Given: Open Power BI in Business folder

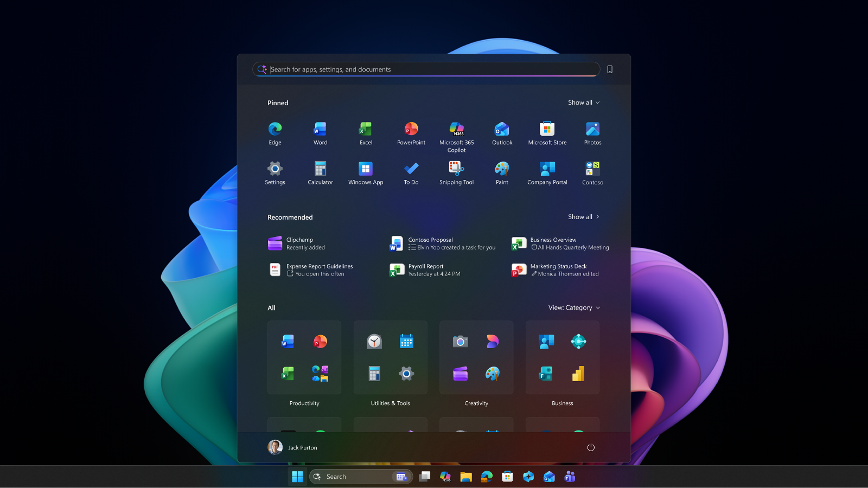Looking at the screenshot, I should pyautogui.click(x=578, y=374).
